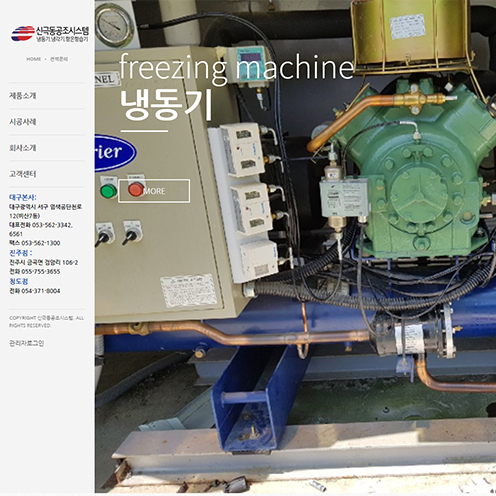
Task: Click the white underline below 냉동기 heading
Action: pos(144,131)
